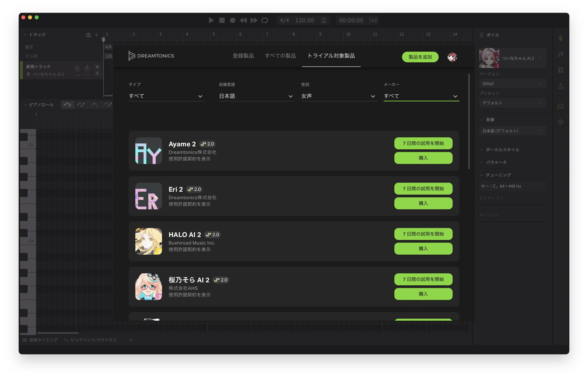588x379 pixels.
Task: Click the Stop transport button
Action: click(x=222, y=20)
